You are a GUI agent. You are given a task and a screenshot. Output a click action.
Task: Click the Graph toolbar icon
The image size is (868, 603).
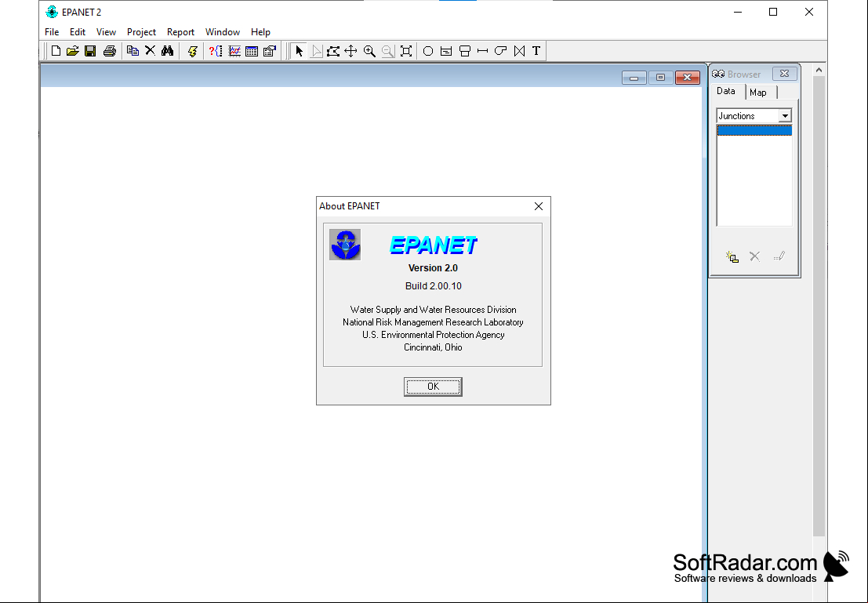point(234,51)
